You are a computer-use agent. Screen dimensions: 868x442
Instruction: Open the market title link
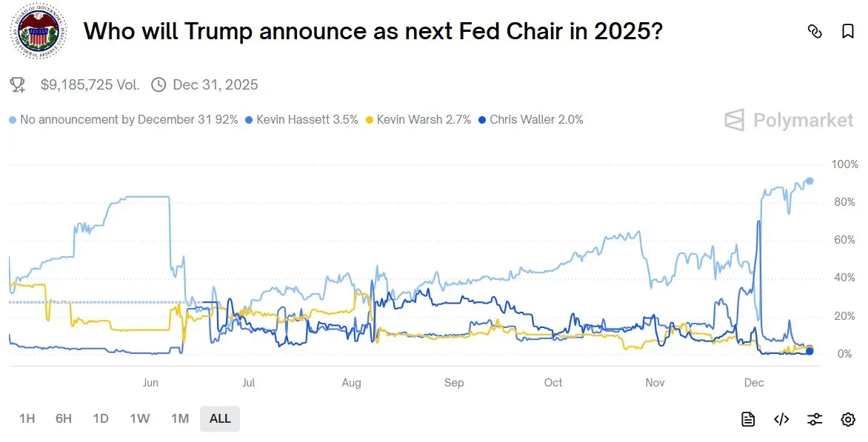(373, 32)
